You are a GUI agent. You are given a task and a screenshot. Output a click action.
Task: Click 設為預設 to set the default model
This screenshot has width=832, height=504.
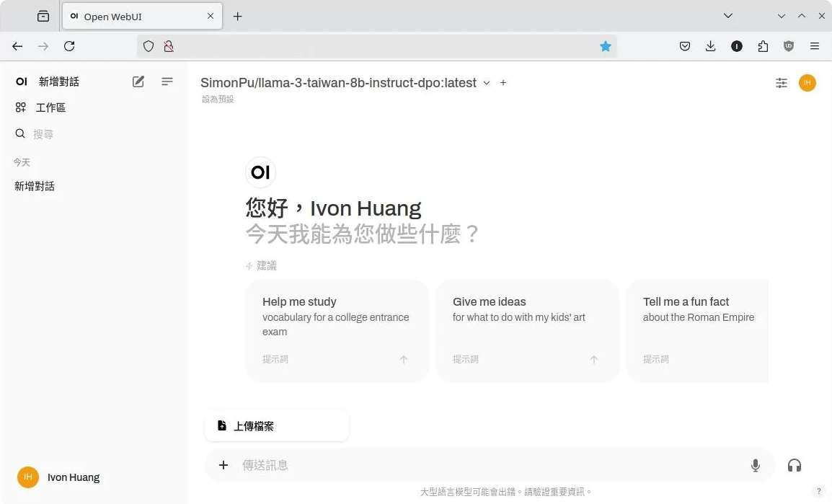pyautogui.click(x=218, y=100)
